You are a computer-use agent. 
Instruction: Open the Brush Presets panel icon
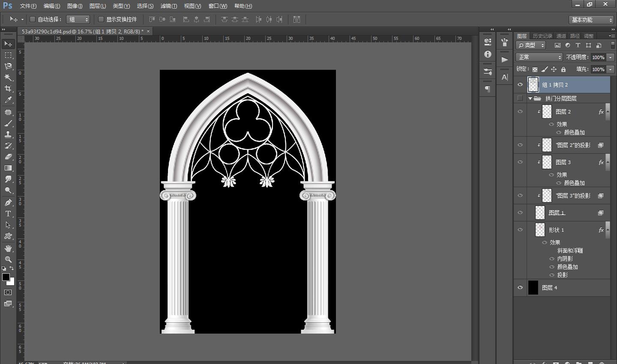point(488,72)
